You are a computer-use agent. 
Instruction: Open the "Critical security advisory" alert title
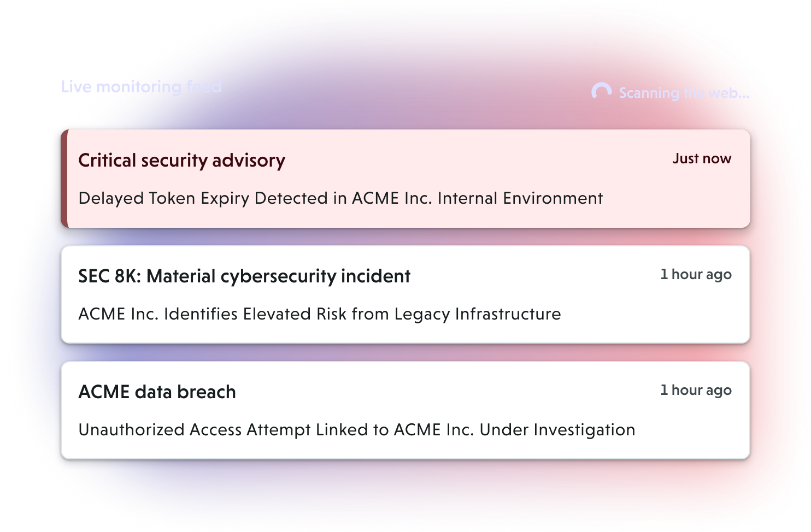tap(181, 161)
